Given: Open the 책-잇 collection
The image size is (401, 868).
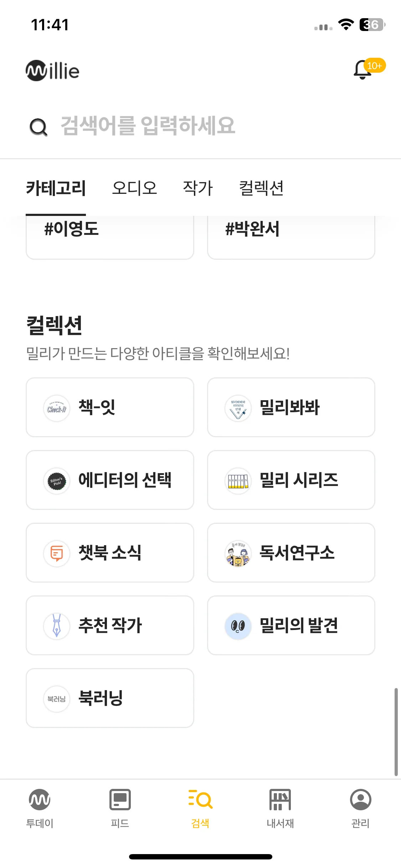Looking at the screenshot, I should (110, 407).
